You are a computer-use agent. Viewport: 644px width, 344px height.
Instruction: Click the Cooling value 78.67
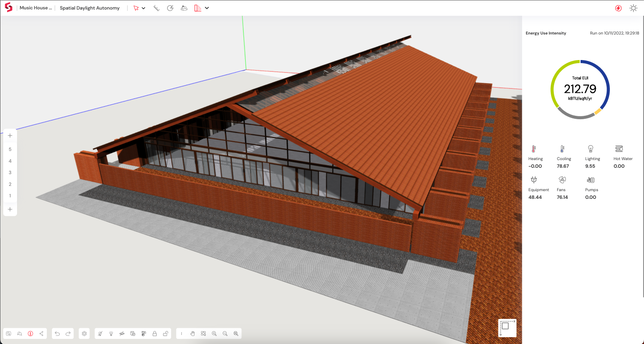[x=563, y=166]
